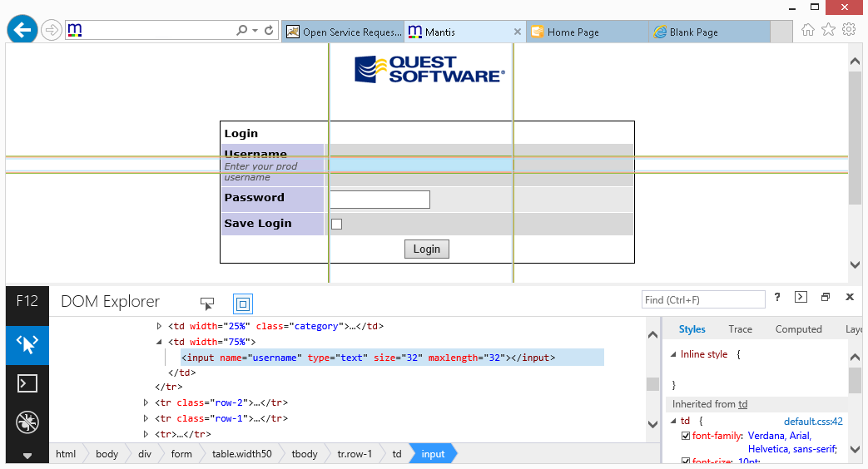Viewport: 868px width, 469px height.
Task: Open the Trace tab
Action: pyautogui.click(x=740, y=329)
